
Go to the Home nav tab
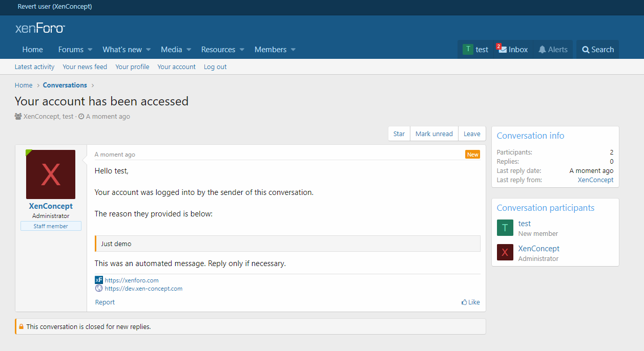point(33,50)
